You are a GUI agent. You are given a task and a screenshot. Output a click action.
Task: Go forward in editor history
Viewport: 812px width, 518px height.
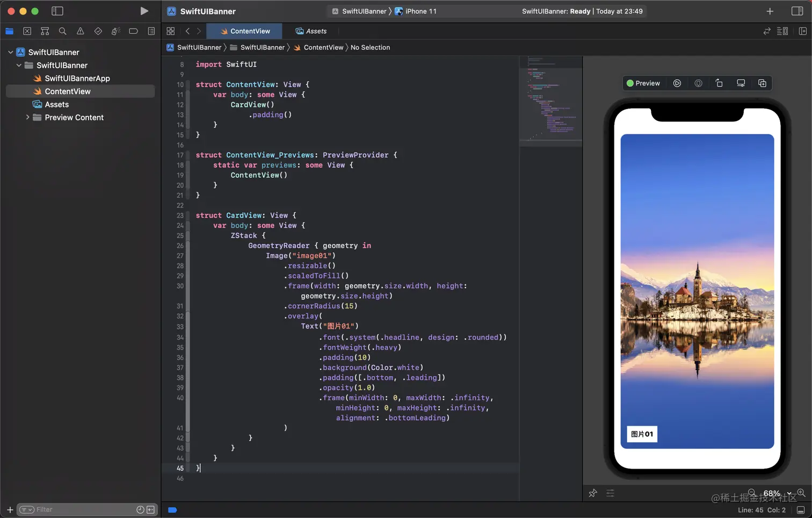click(x=199, y=31)
